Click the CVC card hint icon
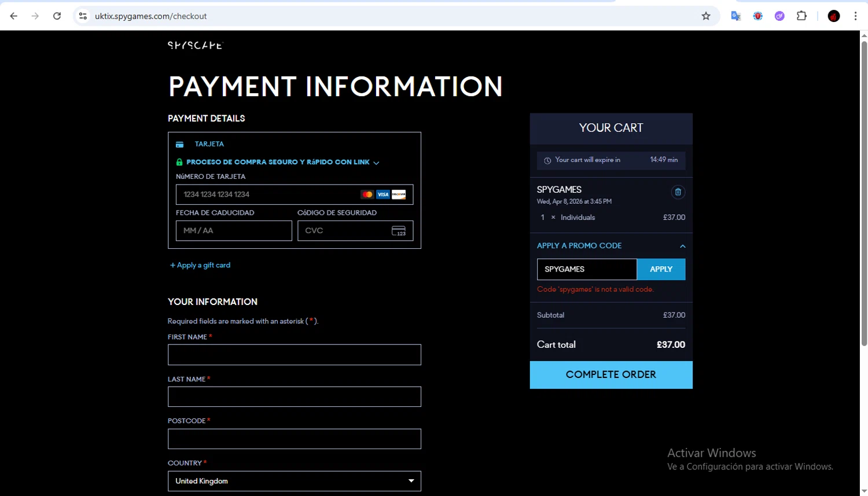Image resolution: width=868 pixels, height=496 pixels. pyautogui.click(x=399, y=231)
